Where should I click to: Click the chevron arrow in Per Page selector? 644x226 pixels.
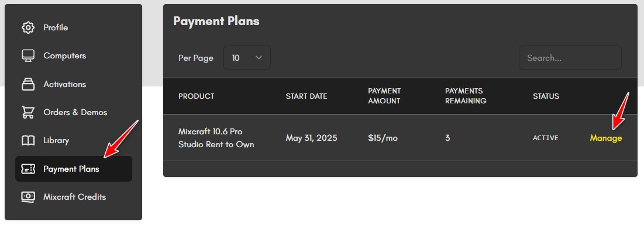(x=259, y=58)
